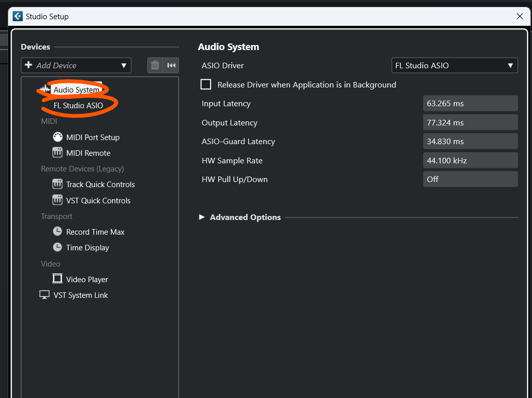Click the HW Sample Rate label
532x398 pixels.
pyautogui.click(x=232, y=160)
